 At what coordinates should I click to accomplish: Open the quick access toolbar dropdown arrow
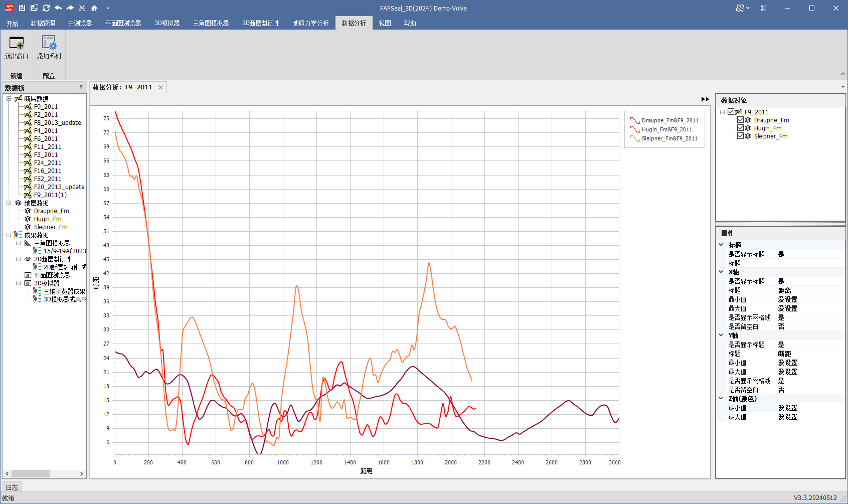(108, 8)
